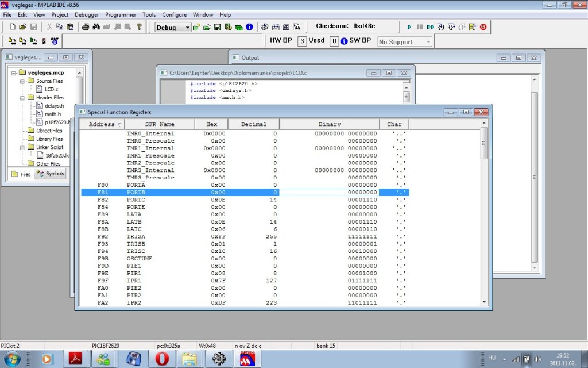Click the Step Into icon
The height and width of the screenshot is (368, 588).
tap(441, 26)
